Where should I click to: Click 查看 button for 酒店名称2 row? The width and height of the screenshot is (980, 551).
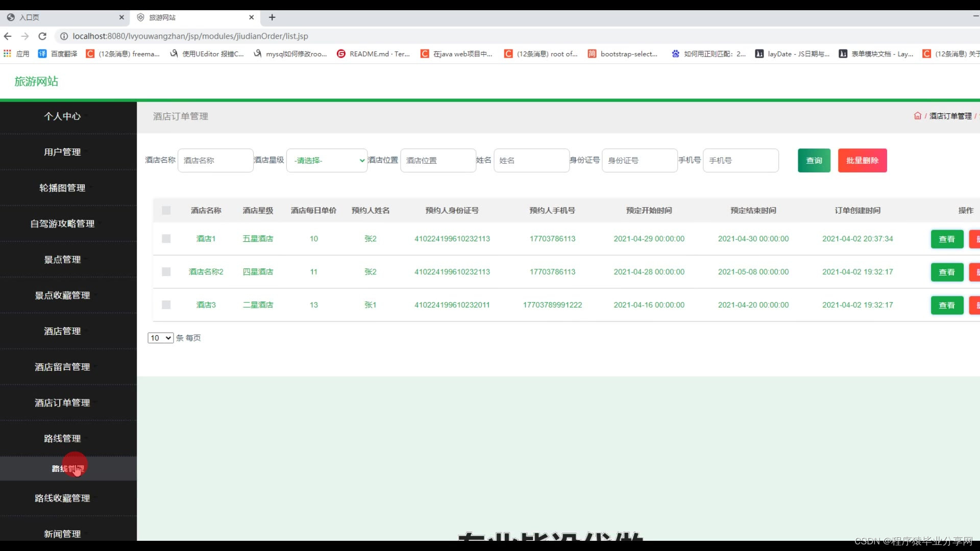946,272
